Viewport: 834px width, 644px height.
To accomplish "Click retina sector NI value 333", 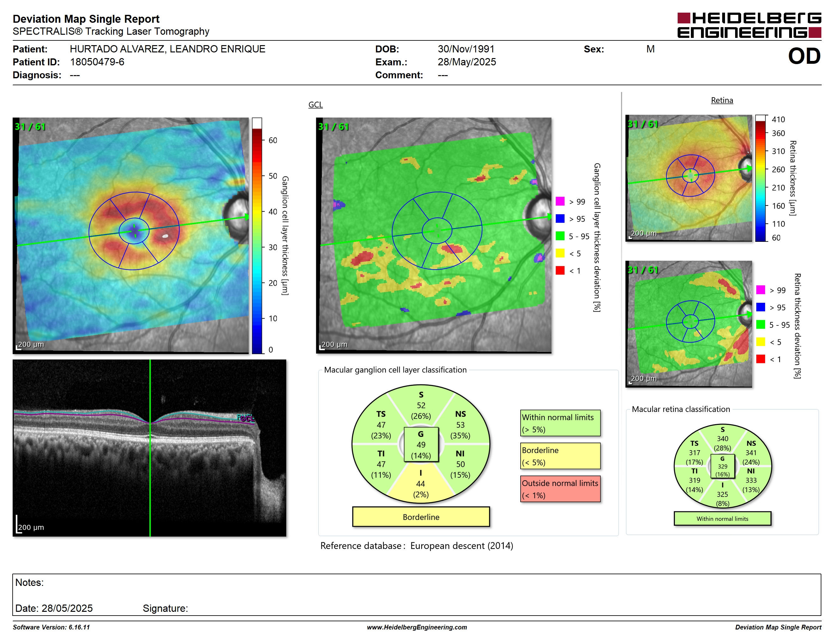I will 751,480.
